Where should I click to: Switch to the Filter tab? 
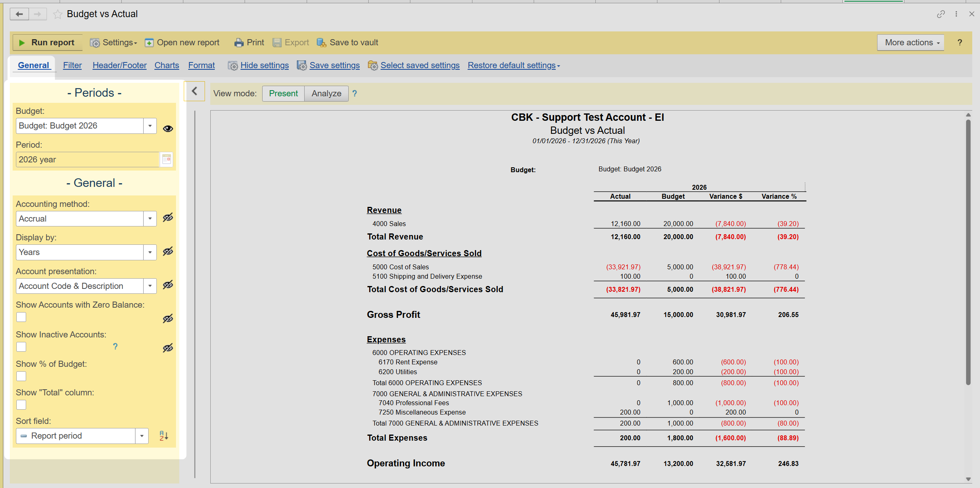pyautogui.click(x=72, y=65)
